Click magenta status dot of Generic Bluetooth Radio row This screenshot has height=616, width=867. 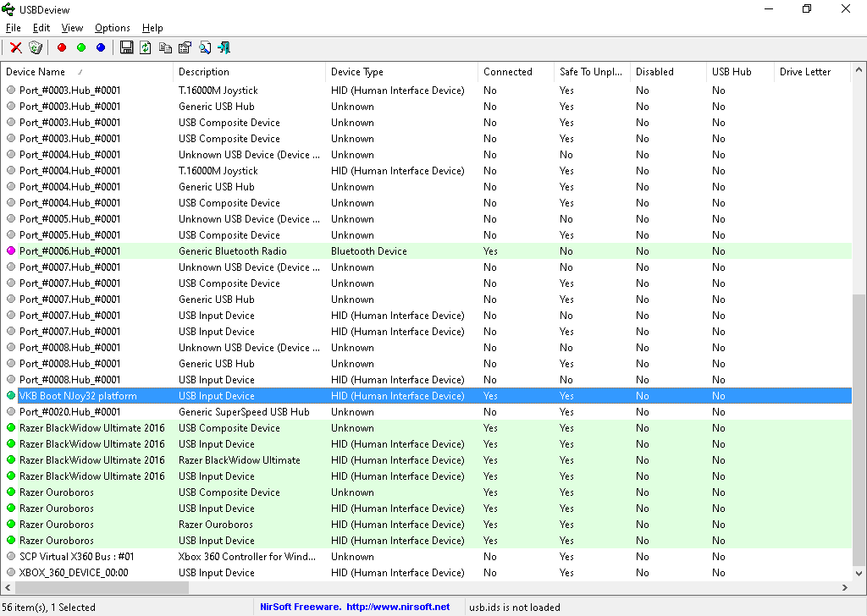[x=11, y=250]
